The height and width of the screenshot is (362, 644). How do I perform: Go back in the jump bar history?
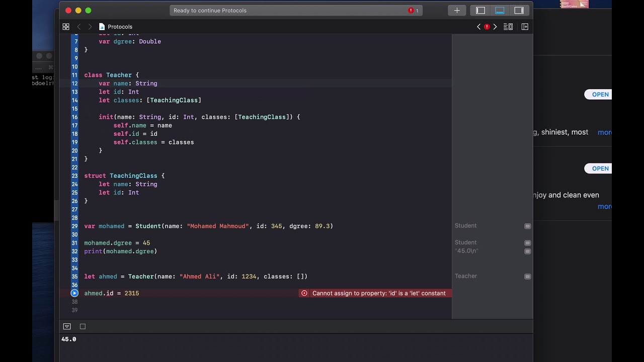point(78,27)
